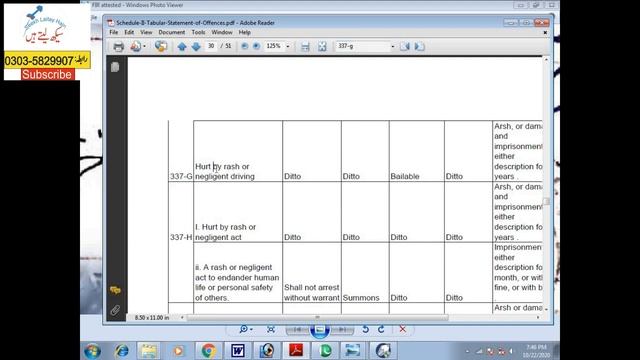Click the zoom out button in toolbar

click(244, 46)
